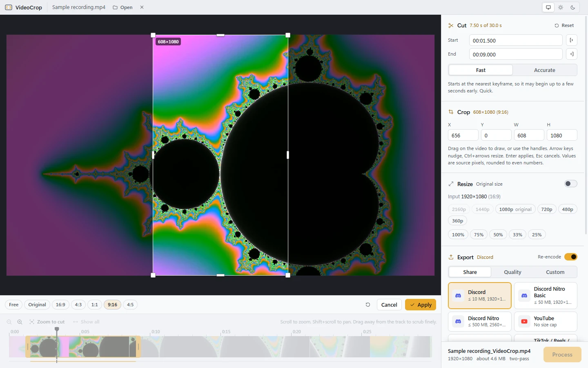The height and width of the screenshot is (368, 588).
Task: Choose the 1:1 aspect ratio
Action: pyautogui.click(x=94, y=305)
